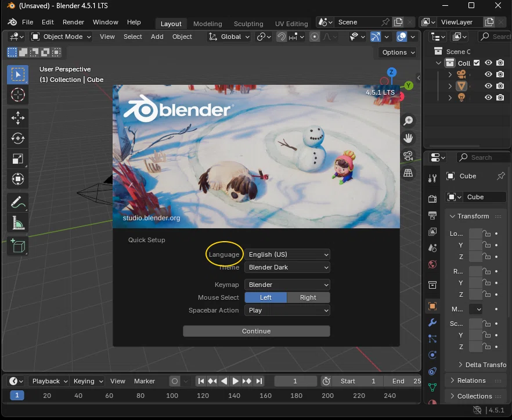Select the Cursor tool
This screenshot has width=512, height=420.
pyautogui.click(x=17, y=95)
